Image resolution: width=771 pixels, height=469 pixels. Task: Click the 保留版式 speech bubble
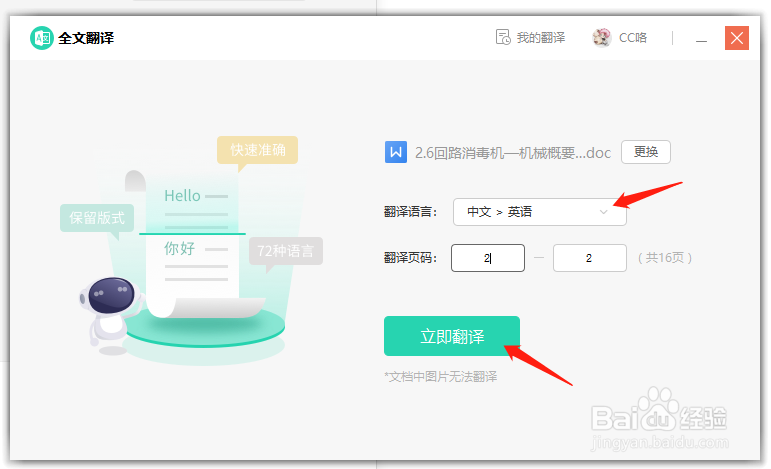pos(97,218)
